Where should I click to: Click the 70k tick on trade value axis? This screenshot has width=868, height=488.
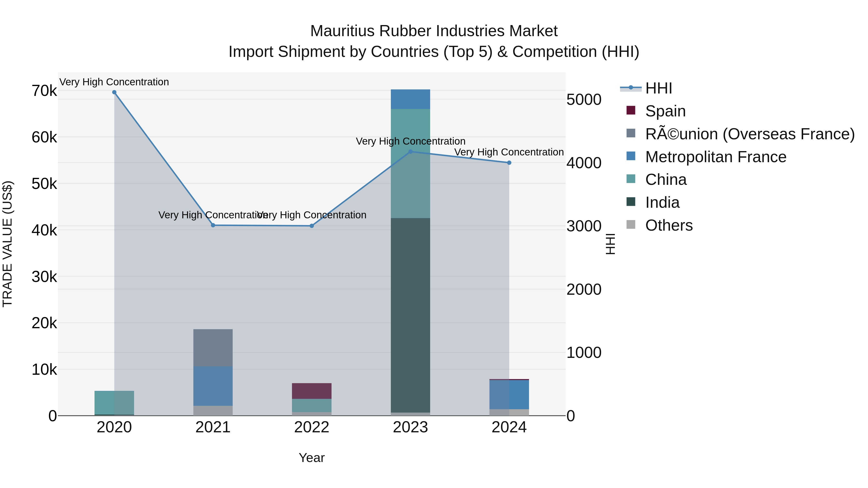pyautogui.click(x=44, y=91)
